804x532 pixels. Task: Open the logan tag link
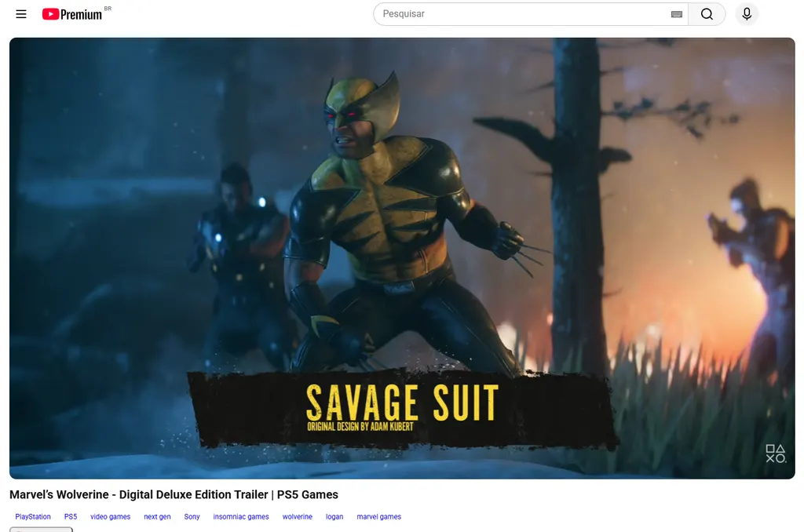pyautogui.click(x=334, y=516)
